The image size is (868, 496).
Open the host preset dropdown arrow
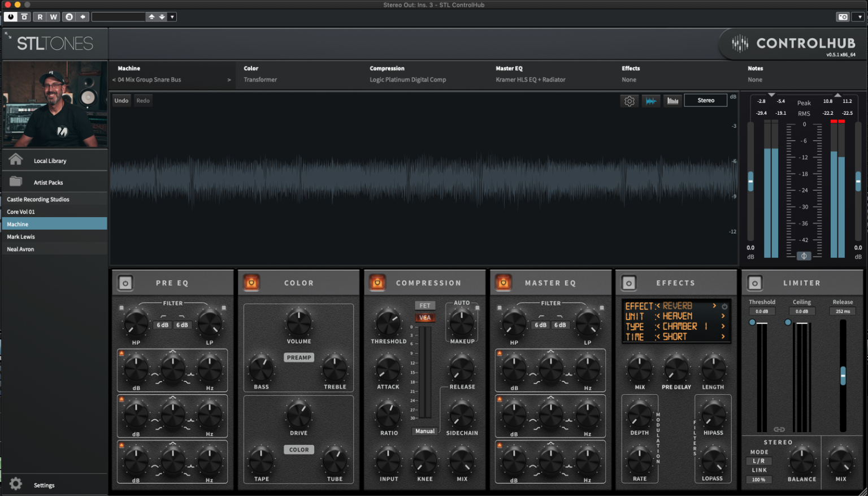tap(172, 17)
